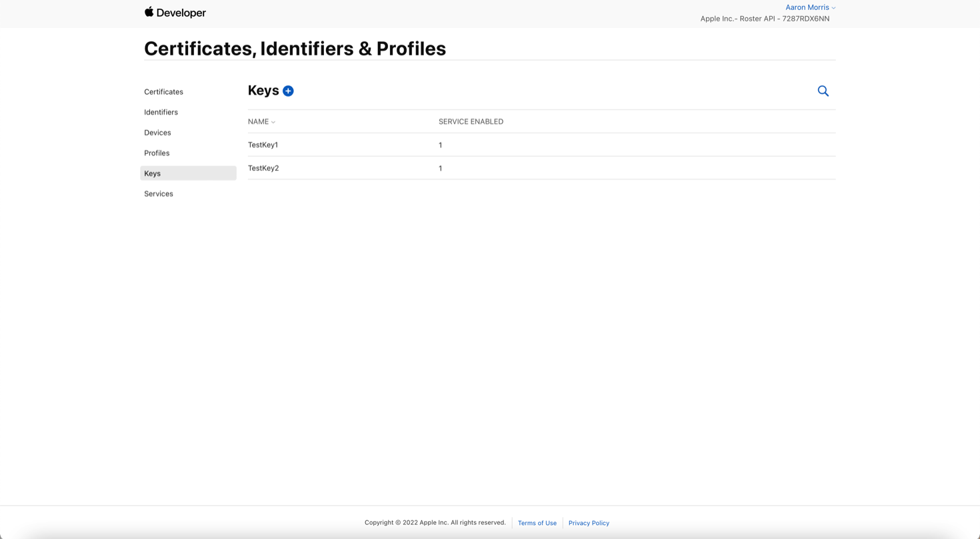
Task: Open the Privacy Policy link
Action: coord(589,523)
